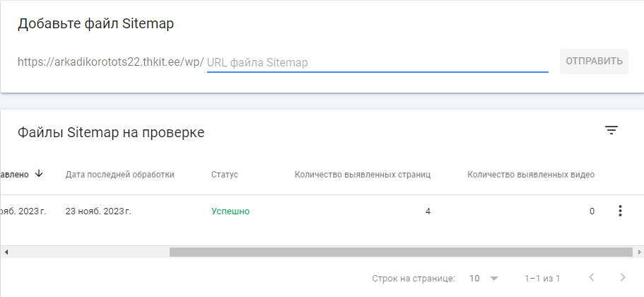Open the sitemap table filter icon
Viewport: 644px width, 297px height.
(611, 131)
